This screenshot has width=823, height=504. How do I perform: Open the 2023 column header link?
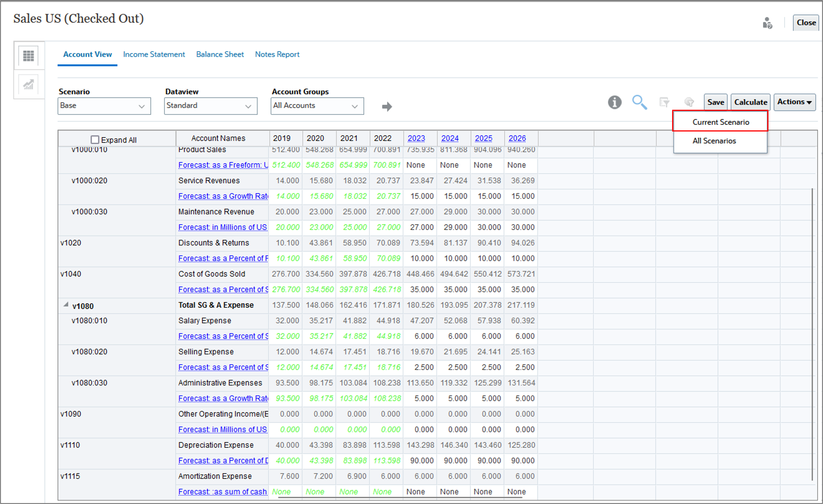(416, 138)
